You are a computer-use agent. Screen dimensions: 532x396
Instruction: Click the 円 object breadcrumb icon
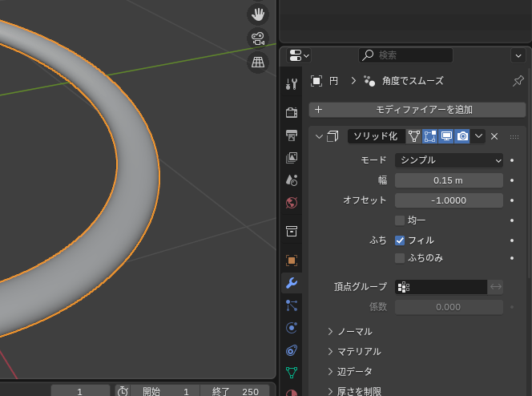point(316,81)
